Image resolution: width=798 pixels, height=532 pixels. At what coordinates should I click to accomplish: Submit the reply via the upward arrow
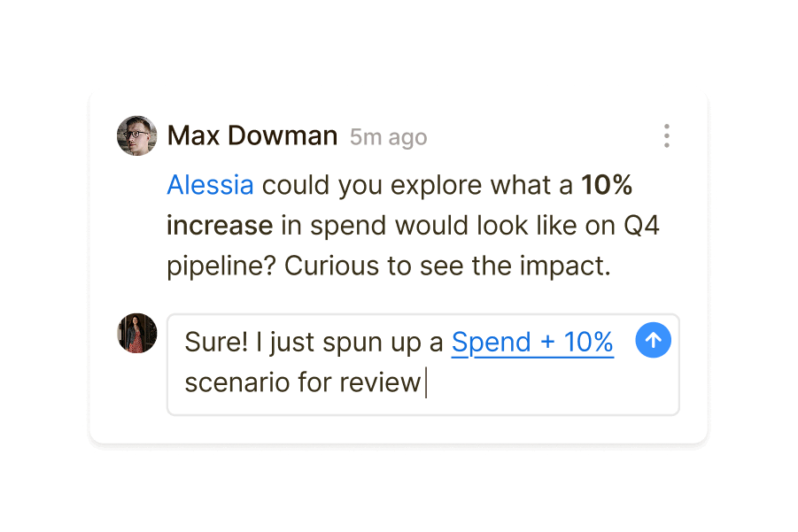[x=653, y=340]
